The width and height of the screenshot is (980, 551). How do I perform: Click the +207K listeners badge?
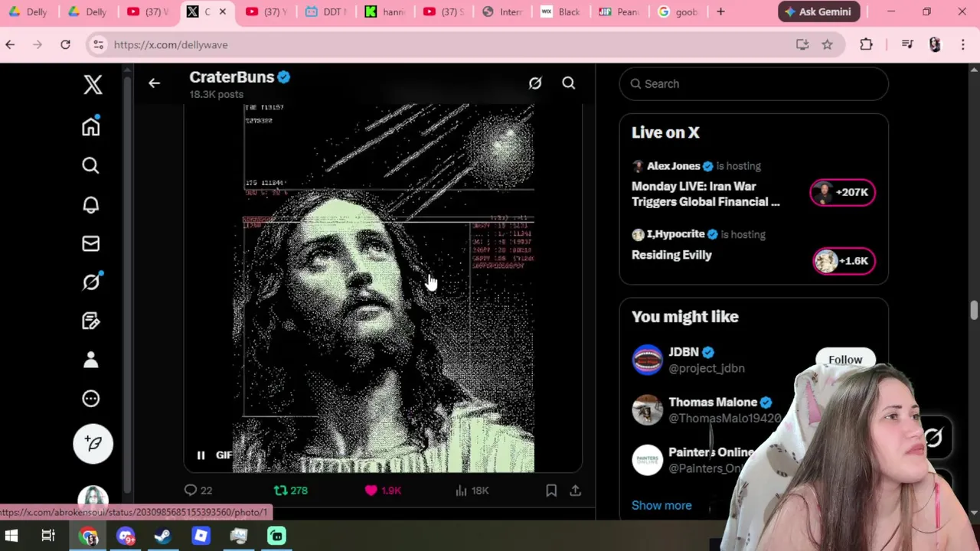tap(842, 192)
